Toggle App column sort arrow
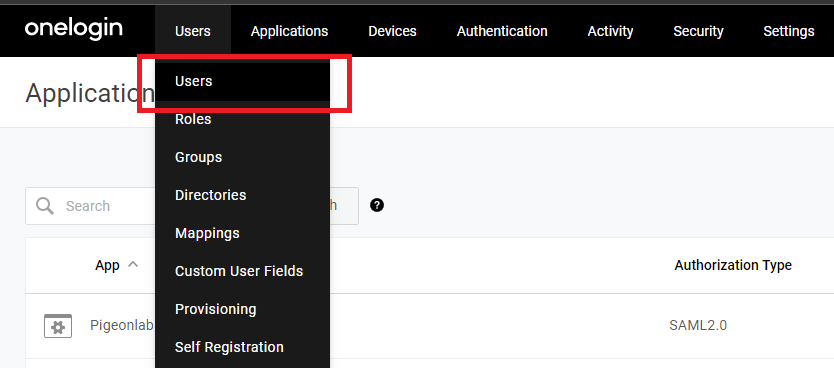The image size is (834, 368). coord(133,264)
